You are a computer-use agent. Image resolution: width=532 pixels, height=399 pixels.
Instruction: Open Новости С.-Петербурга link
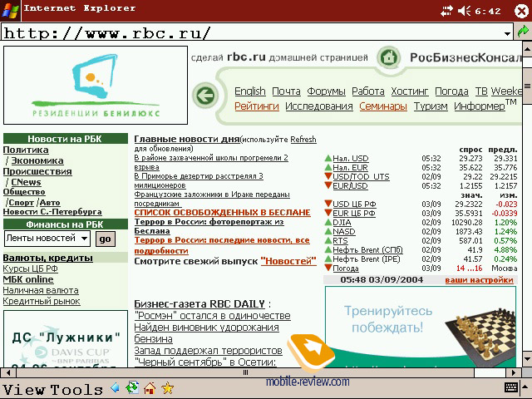pyautogui.click(x=52, y=212)
